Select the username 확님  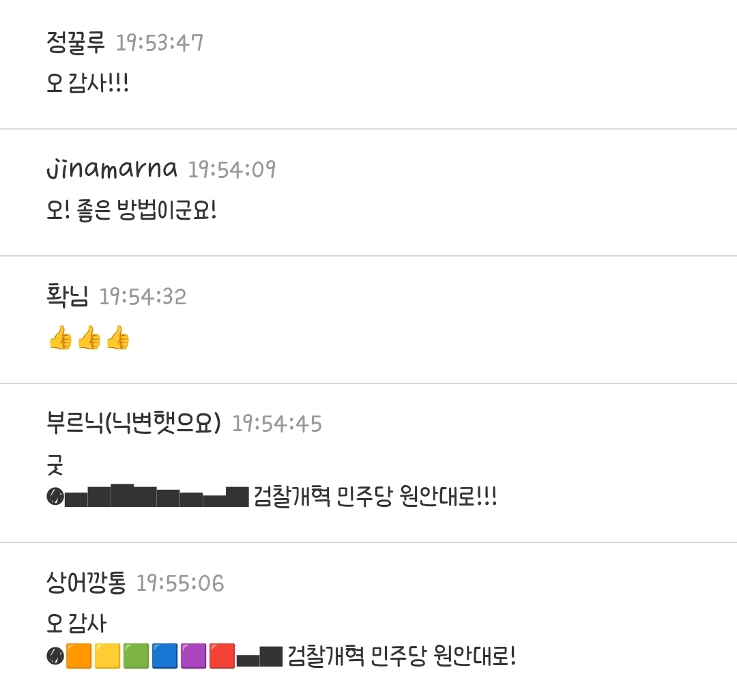(67, 296)
